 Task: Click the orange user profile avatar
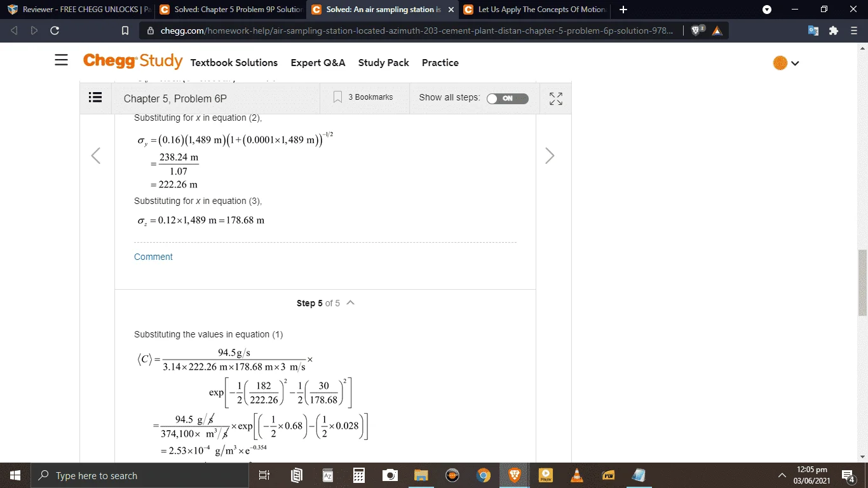pyautogui.click(x=780, y=63)
